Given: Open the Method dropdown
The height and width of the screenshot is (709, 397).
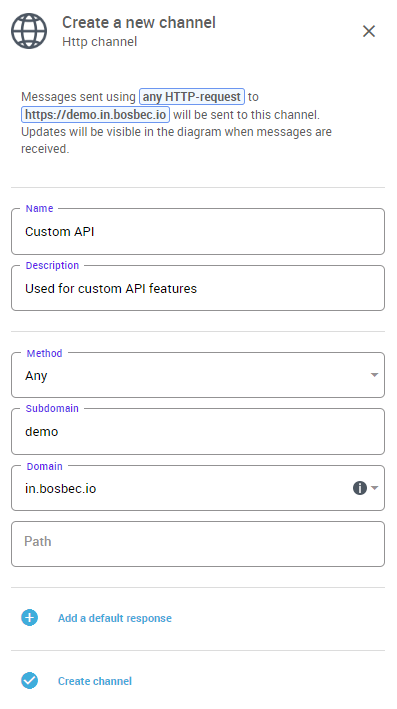Looking at the screenshot, I should point(198,375).
